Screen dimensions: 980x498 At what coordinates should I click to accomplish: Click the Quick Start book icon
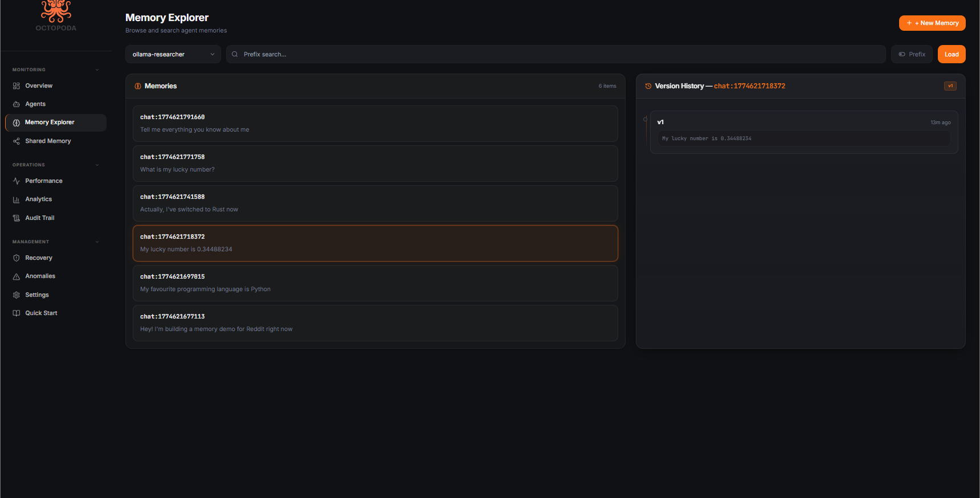click(x=17, y=313)
